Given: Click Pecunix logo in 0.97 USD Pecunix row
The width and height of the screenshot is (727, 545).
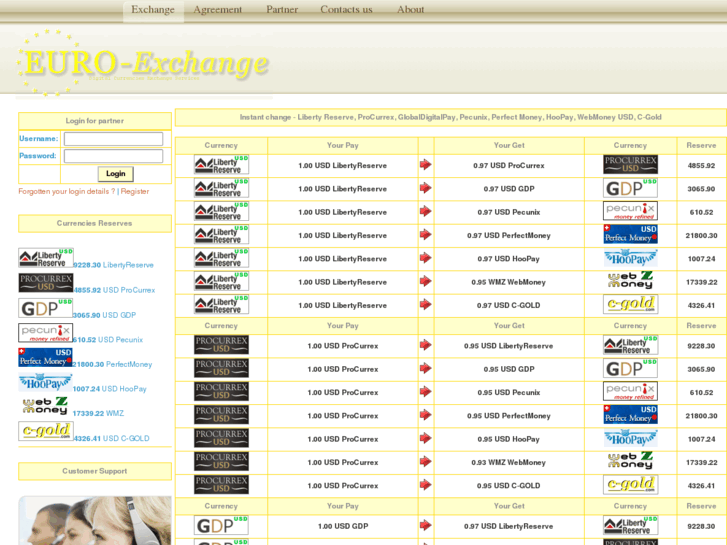Looking at the screenshot, I should click(630, 211).
